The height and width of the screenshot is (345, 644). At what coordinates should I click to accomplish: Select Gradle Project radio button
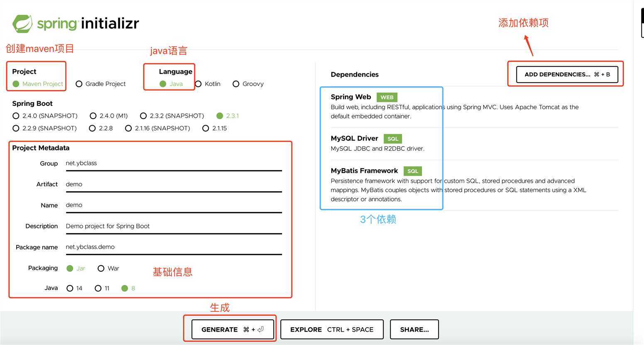100,84
